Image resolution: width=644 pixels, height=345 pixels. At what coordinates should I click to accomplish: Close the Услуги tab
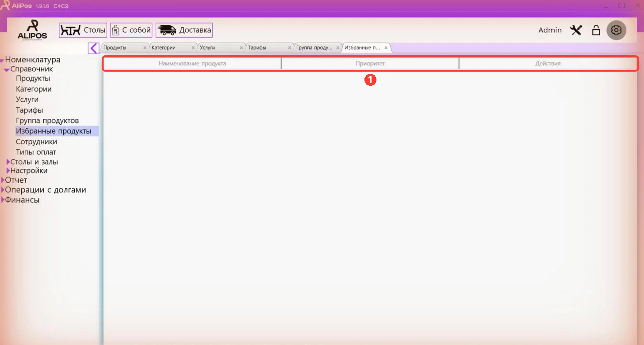[x=241, y=48]
